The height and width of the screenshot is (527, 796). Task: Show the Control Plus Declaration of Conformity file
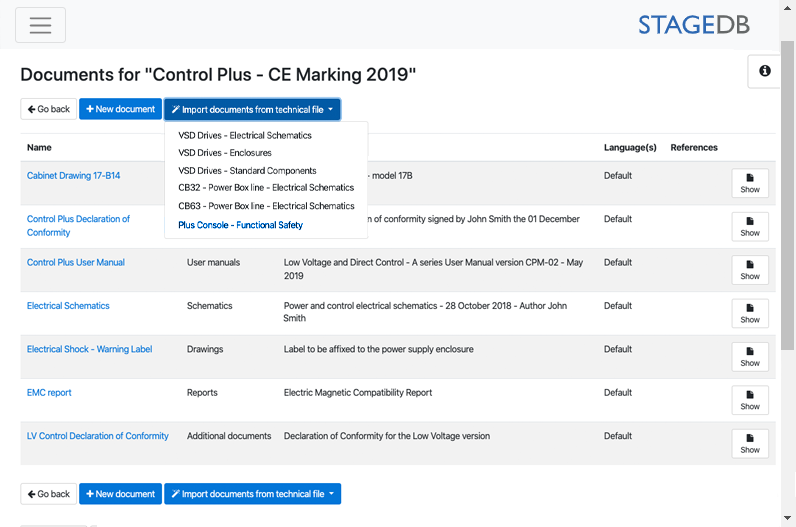pos(750,226)
